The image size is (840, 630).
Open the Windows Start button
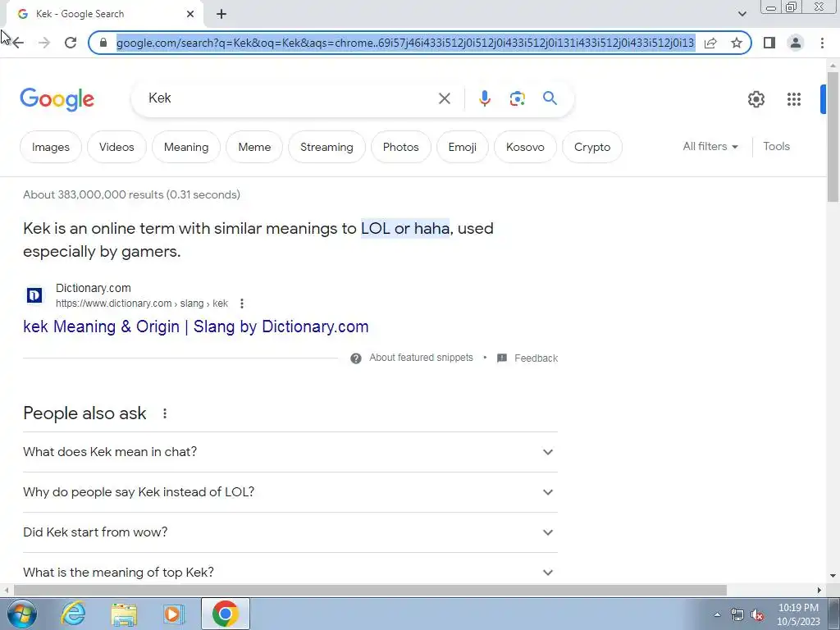coord(22,614)
